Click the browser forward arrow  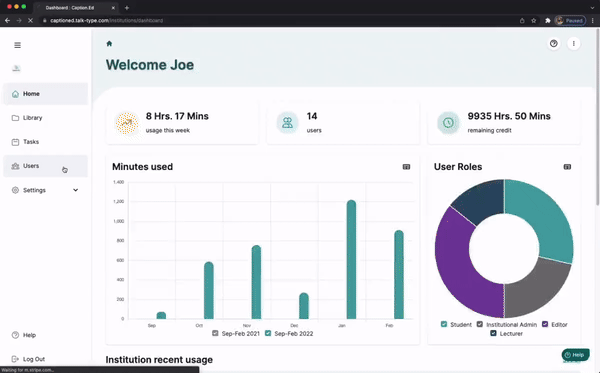point(19,20)
